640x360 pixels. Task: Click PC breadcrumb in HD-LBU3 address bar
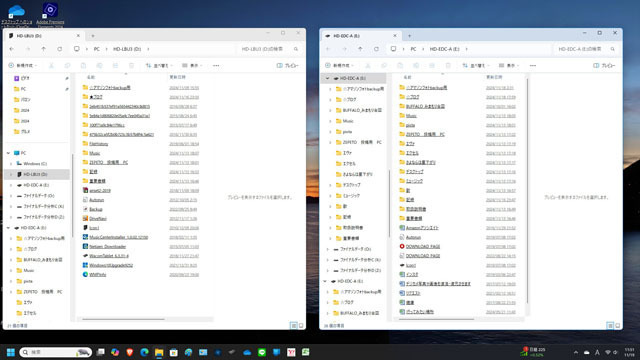pos(97,49)
